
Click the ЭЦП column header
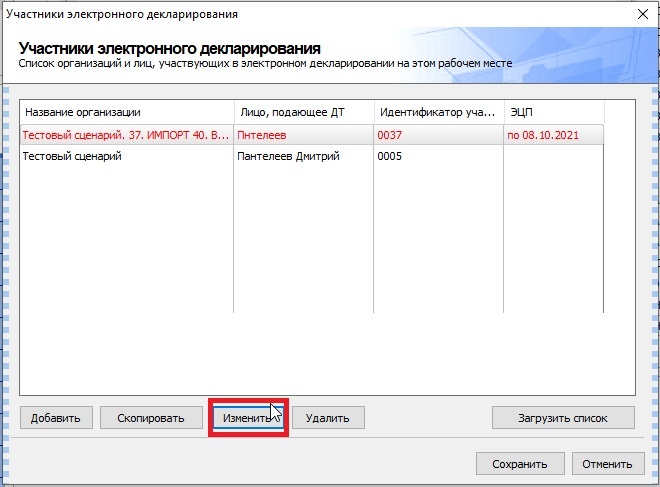tap(554, 112)
